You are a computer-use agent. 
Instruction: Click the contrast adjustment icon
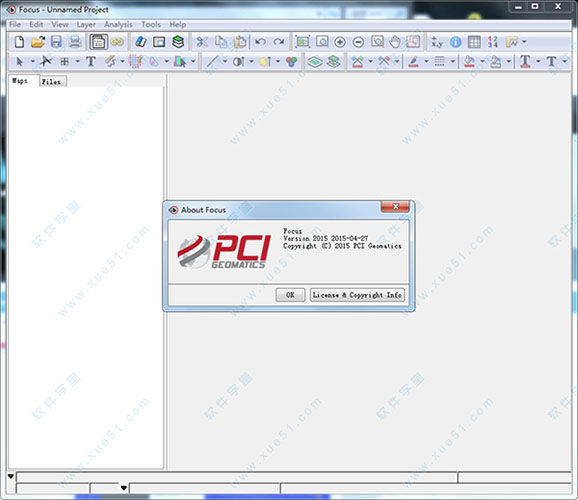tap(238, 61)
